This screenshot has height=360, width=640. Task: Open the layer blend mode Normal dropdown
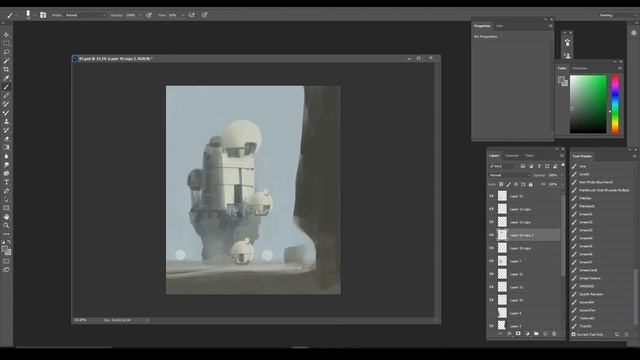click(x=509, y=175)
